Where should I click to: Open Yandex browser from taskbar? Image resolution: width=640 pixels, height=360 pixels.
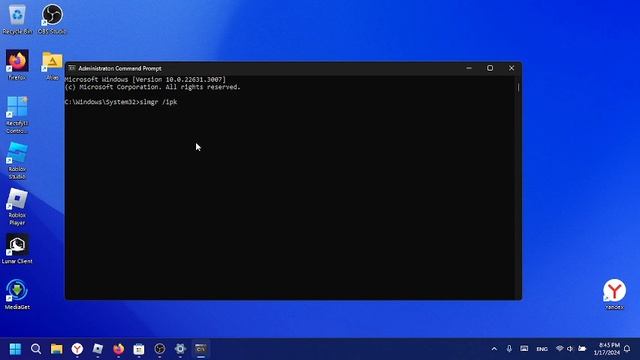(x=77, y=349)
